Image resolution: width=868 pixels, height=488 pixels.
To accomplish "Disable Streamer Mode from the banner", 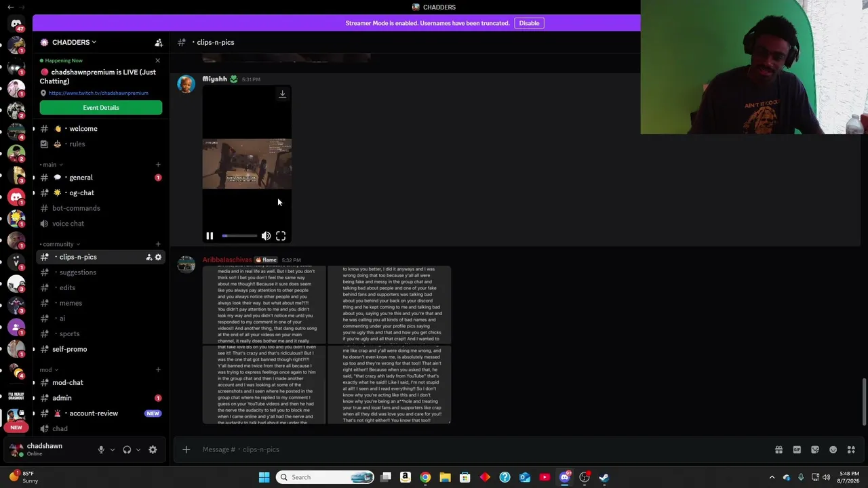I will [529, 23].
